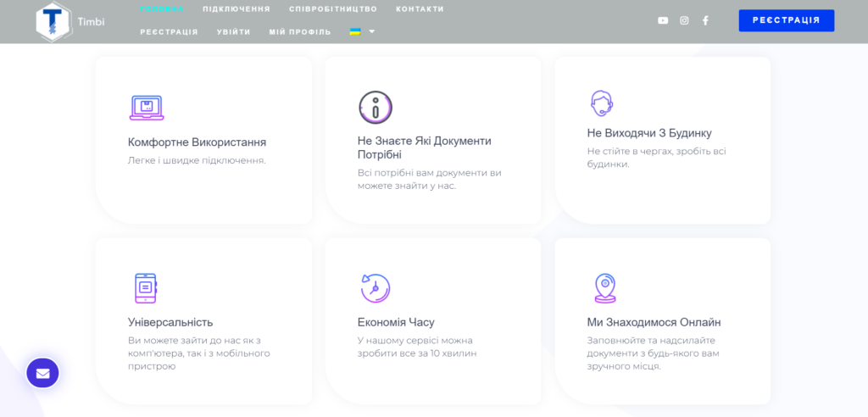Click the Не Виходячи З Будинку heading
This screenshot has height=417, width=868.
coord(649,133)
